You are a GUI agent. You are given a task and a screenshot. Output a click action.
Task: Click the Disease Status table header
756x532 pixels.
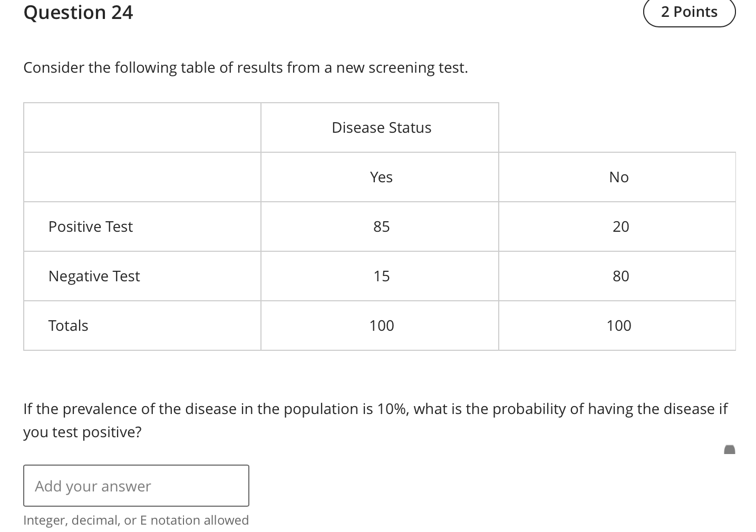coord(381,127)
